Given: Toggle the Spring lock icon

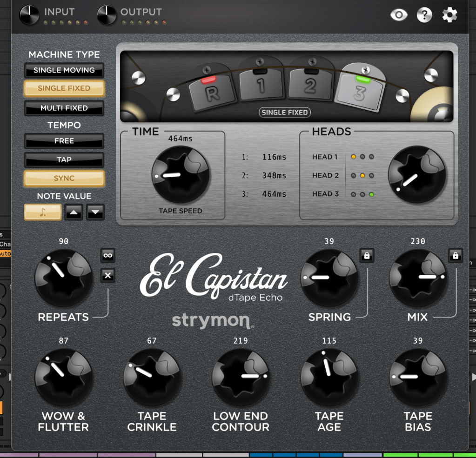Looking at the screenshot, I should click(367, 255).
